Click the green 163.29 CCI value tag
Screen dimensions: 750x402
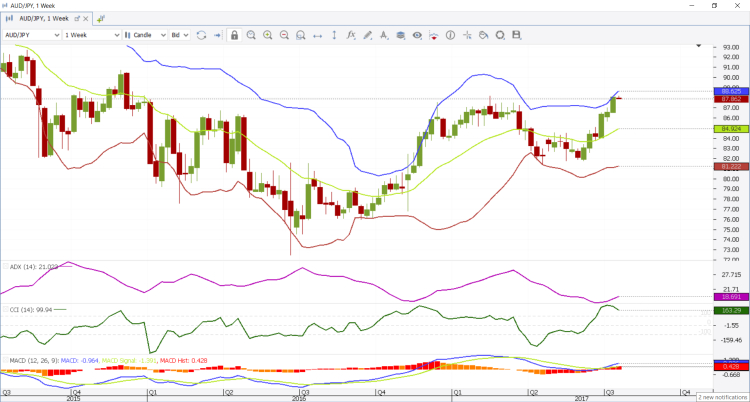(730, 311)
